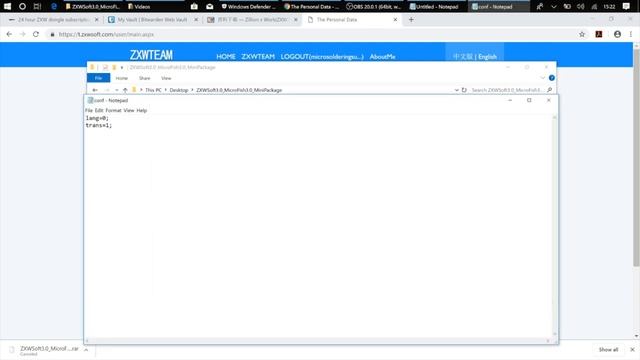
Task: Open Chrome three-dot menu
Action: (x=631, y=34)
